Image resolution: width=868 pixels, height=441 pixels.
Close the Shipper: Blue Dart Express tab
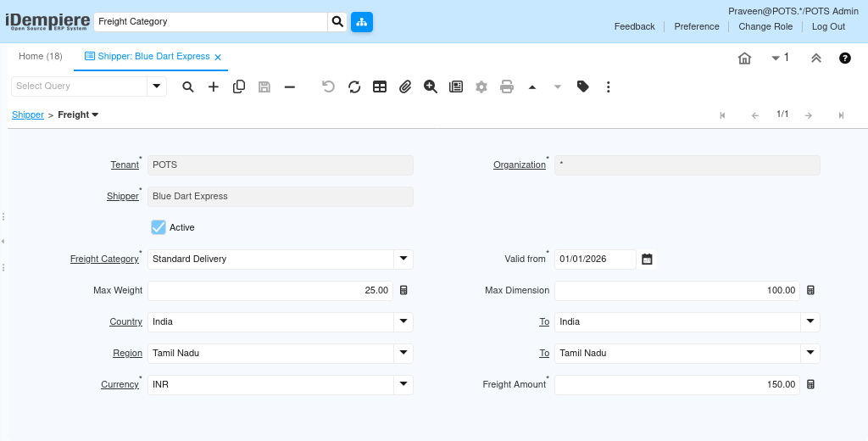click(218, 57)
